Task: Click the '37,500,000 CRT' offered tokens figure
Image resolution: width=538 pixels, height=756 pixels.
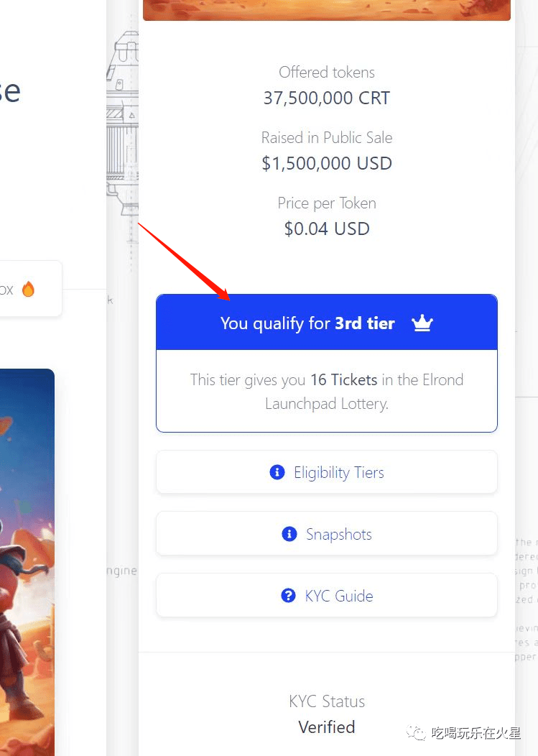Action: point(327,98)
